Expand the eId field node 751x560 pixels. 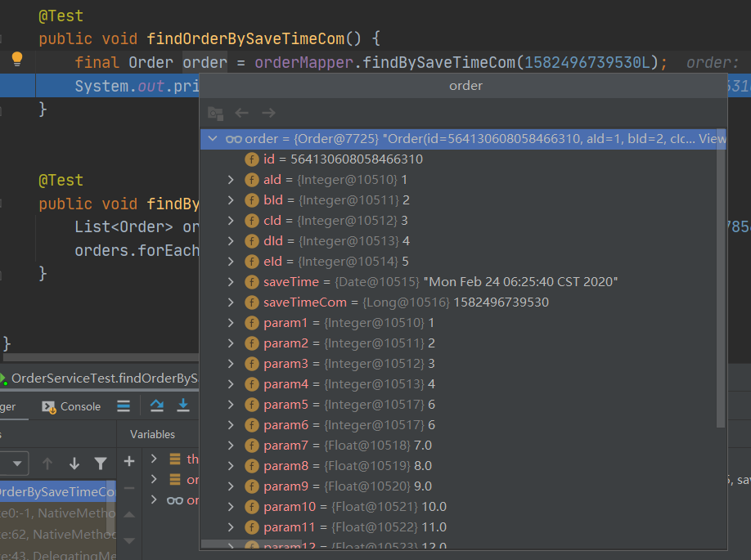(231, 262)
